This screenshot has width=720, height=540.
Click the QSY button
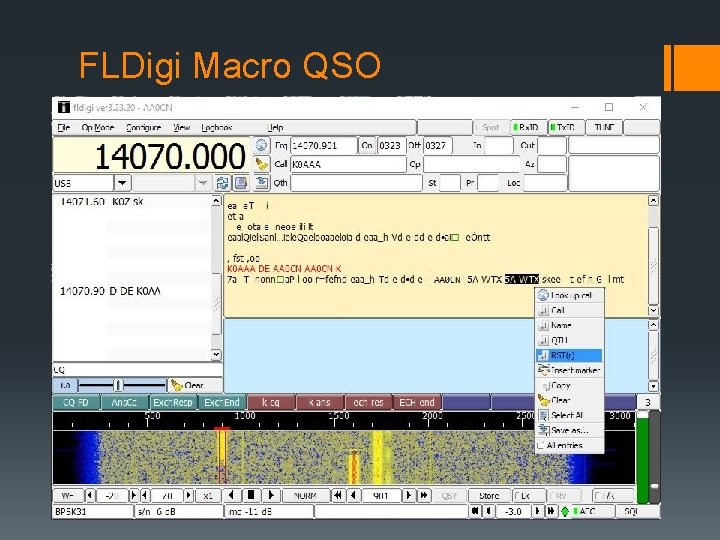(449, 495)
